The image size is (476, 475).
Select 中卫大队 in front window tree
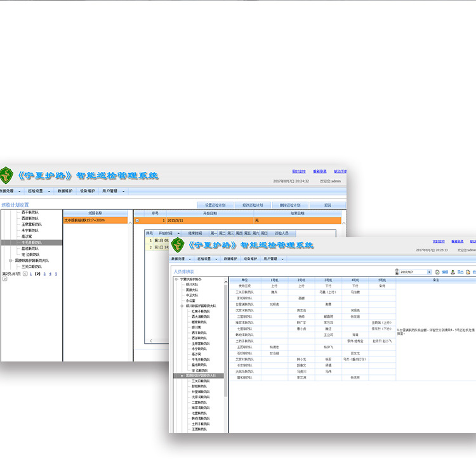(192, 296)
